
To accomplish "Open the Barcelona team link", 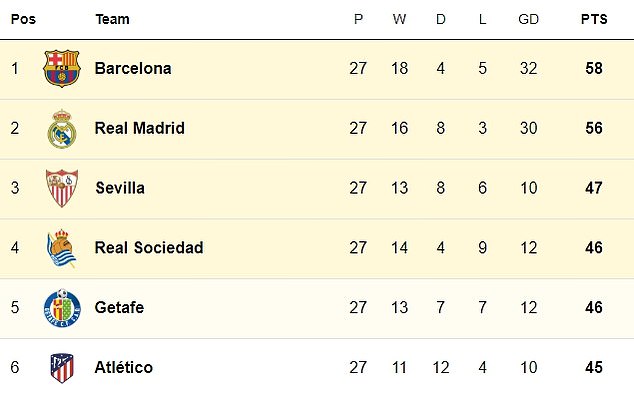I will click(133, 68).
